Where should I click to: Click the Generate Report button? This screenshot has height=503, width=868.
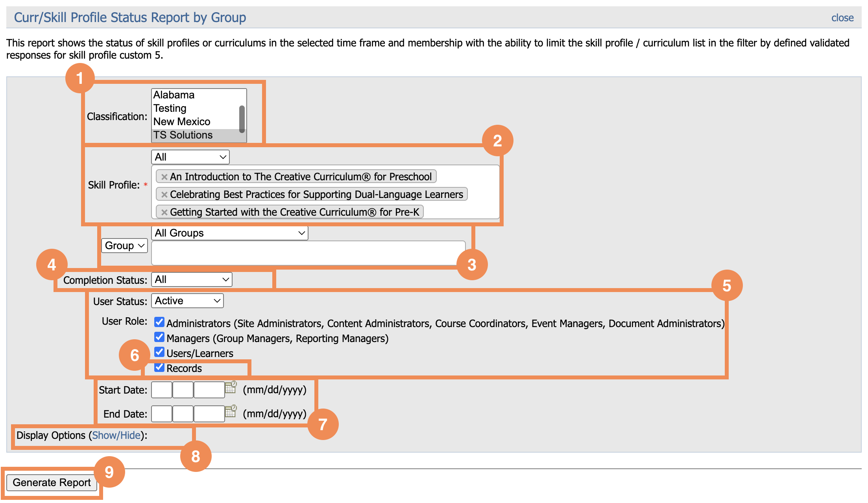pyautogui.click(x=52, y=482)
